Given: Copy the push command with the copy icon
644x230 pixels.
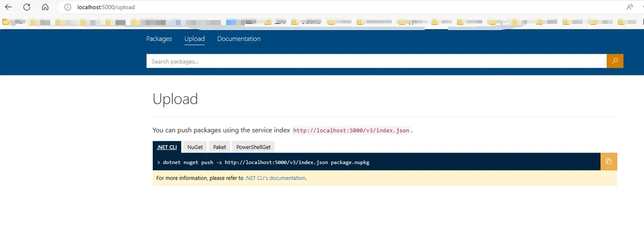Looking at the screenshot, I should click(x=609, y=162).
